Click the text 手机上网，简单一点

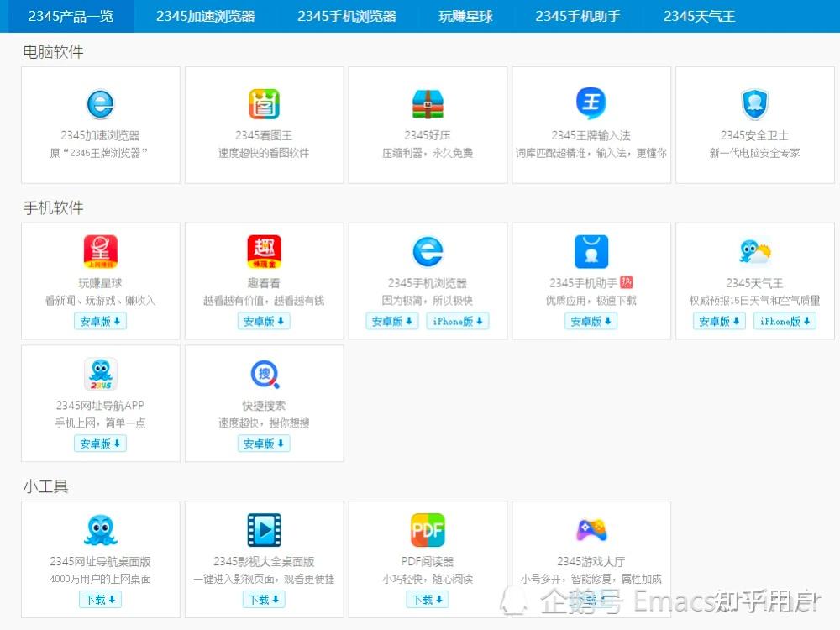coord(100,423)
